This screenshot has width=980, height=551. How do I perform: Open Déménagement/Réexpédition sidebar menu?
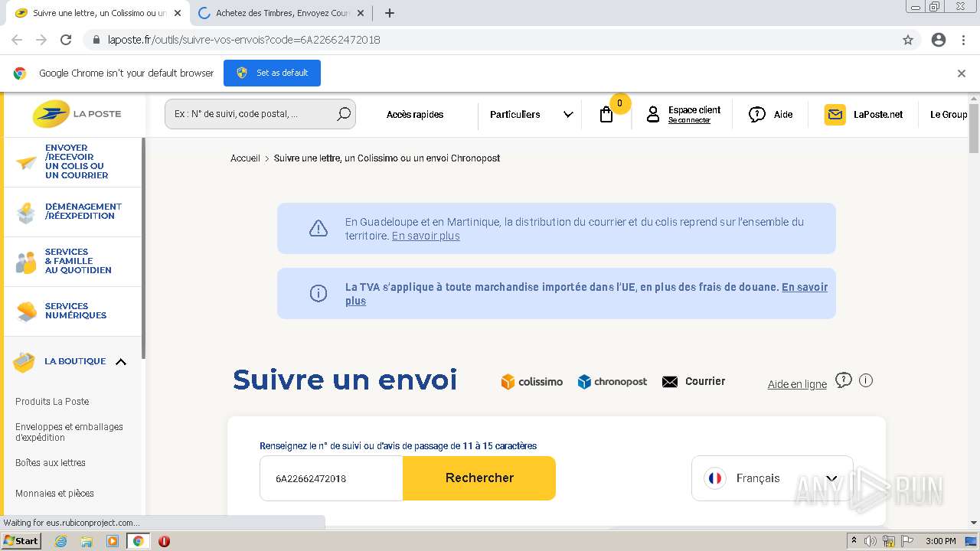click(x=73, y=212)
